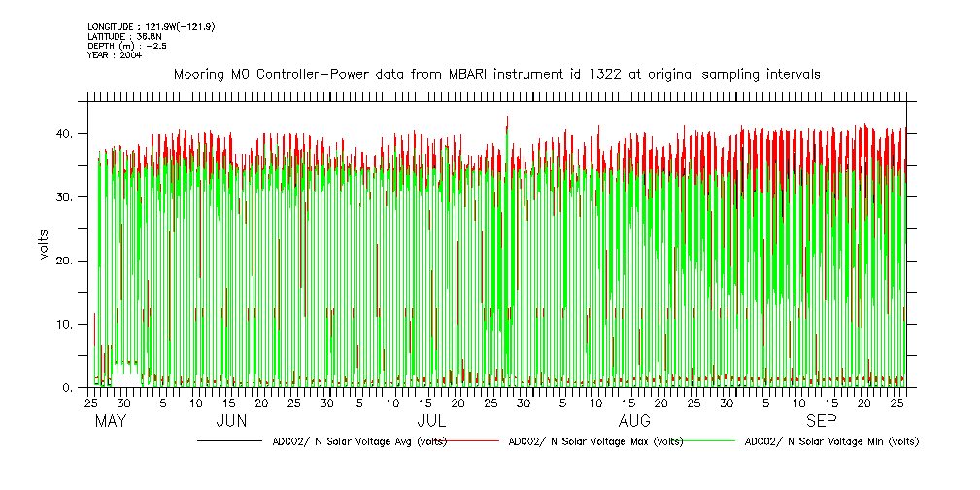
Task: Click the SEP month label on x-axis
Action: [821, 421]
